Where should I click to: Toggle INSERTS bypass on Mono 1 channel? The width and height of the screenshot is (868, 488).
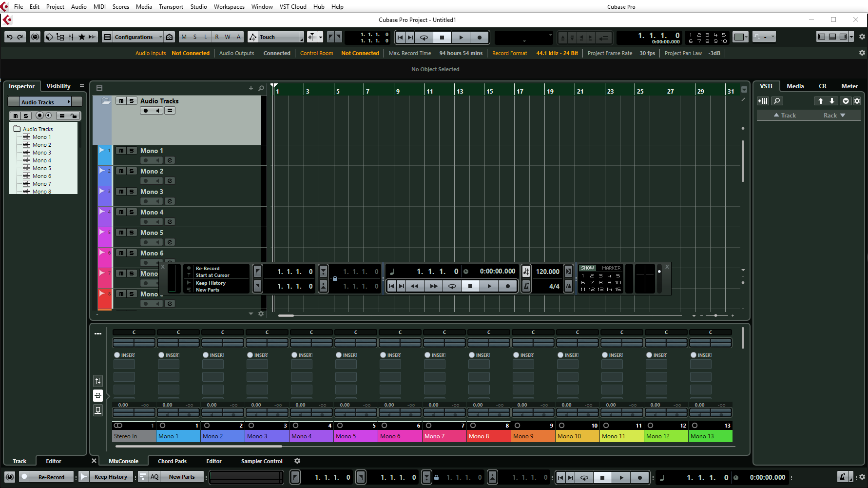(x=161, y=355)
